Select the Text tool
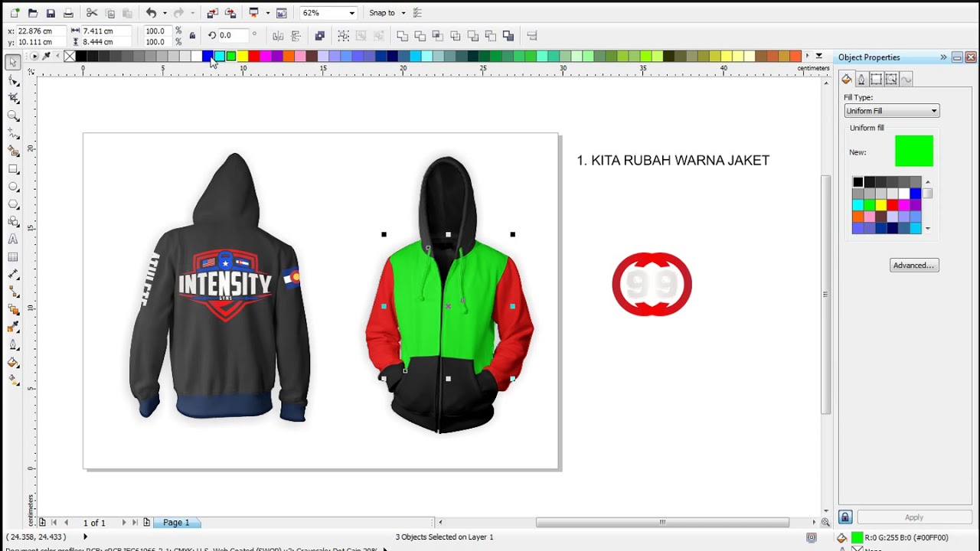980x551 pixels. pyautogui.click(x=13, y=240)
